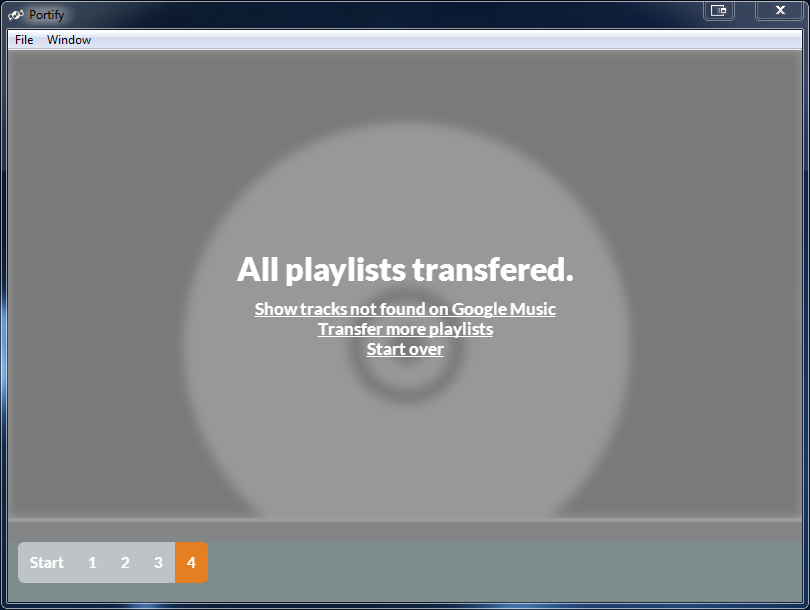
Task: Select the orange step 4 button
Action: coord(192,562)
